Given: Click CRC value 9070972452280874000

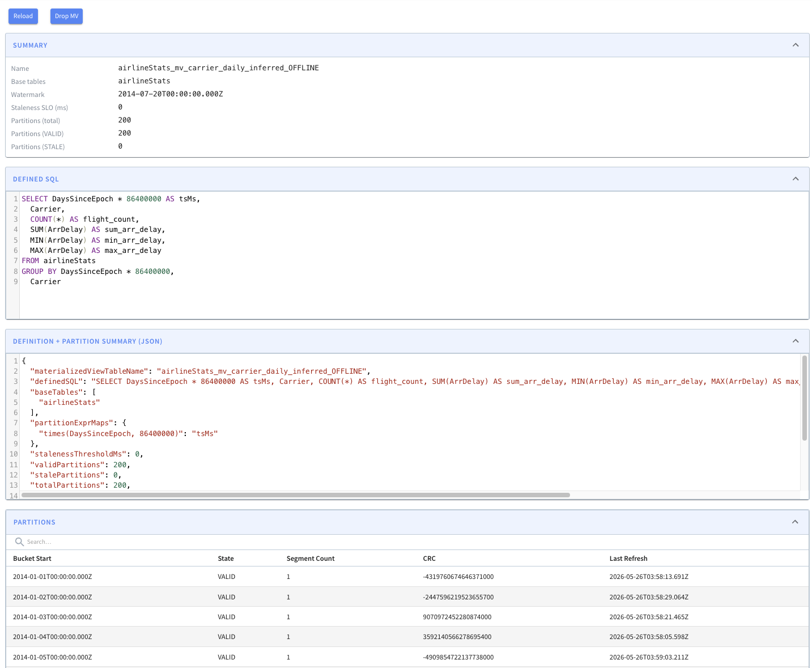Looking at the screenshot, I should pyautogui.click(x=457, y=617).
